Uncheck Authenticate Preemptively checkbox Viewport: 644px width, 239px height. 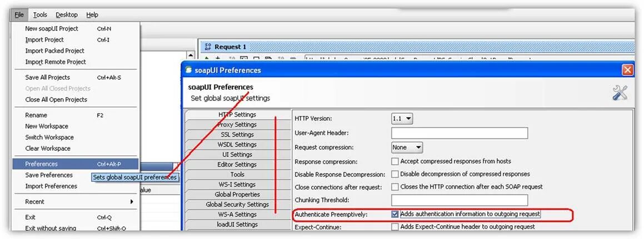395,214
